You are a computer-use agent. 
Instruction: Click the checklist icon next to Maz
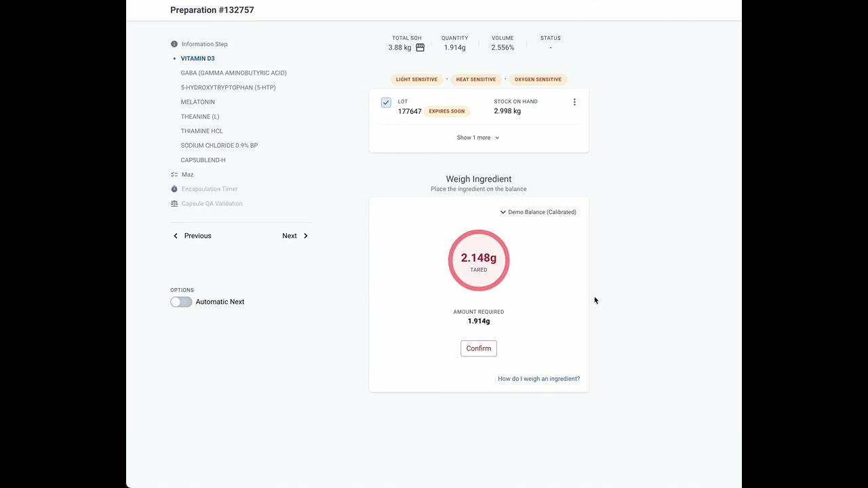coord(174,175)
